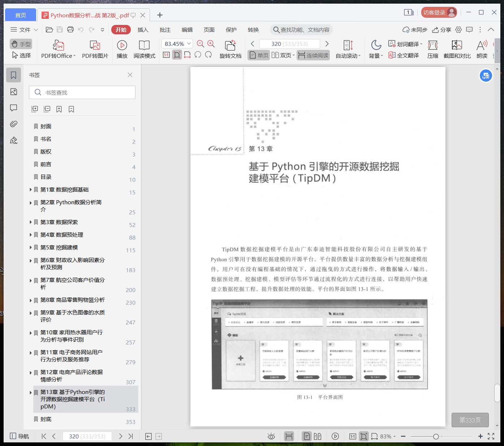Jump to last page in status bar
The height and width of the screenshot is (446, 504).
click(131, 436)
